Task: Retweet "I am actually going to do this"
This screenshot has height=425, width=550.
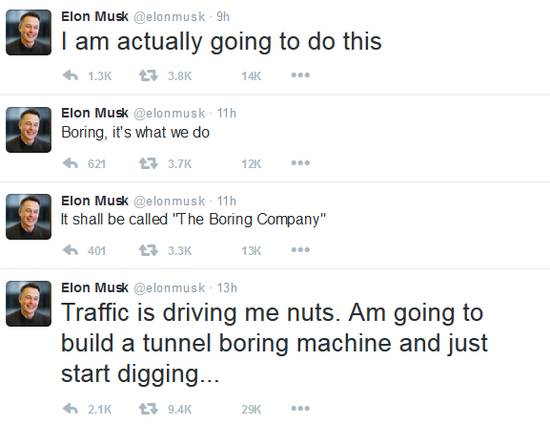Action: (148, 75)
